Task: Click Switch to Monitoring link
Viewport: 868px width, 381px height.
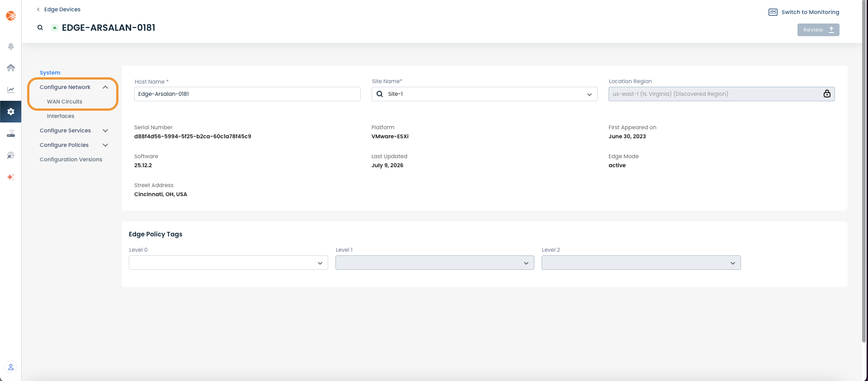Action: click(810, 12)
